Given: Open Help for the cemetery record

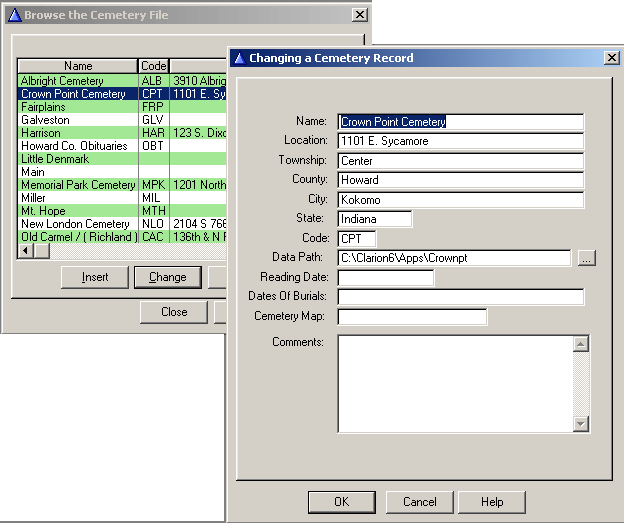Looking at the screenshot, I should click(491, 501).
